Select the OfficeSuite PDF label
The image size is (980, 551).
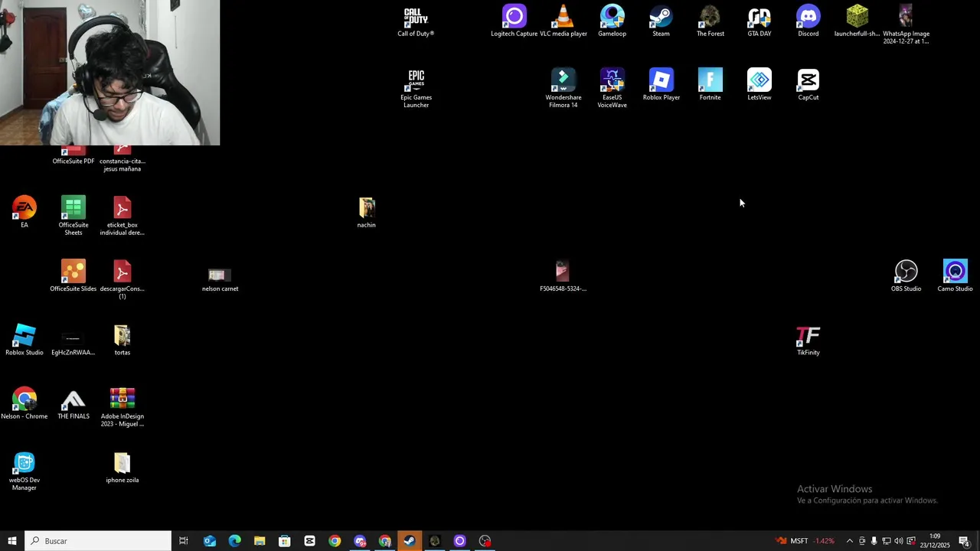[73, 161]
